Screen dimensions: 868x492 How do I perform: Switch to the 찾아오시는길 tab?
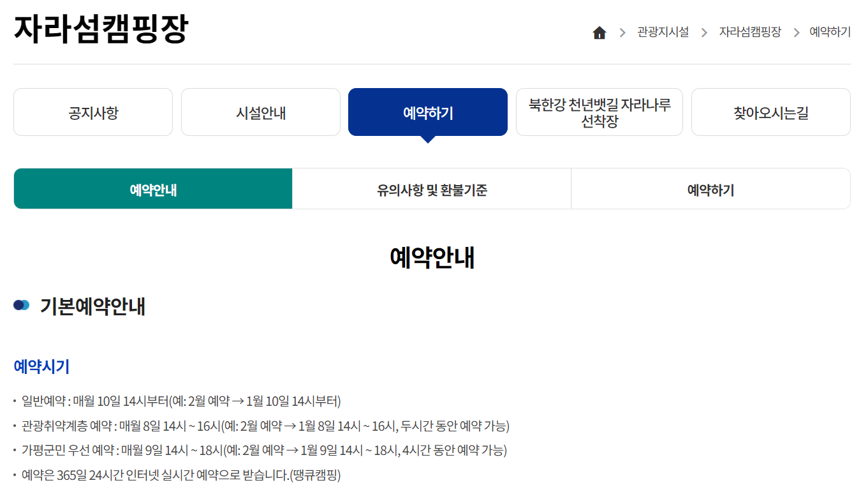point(770,112)
